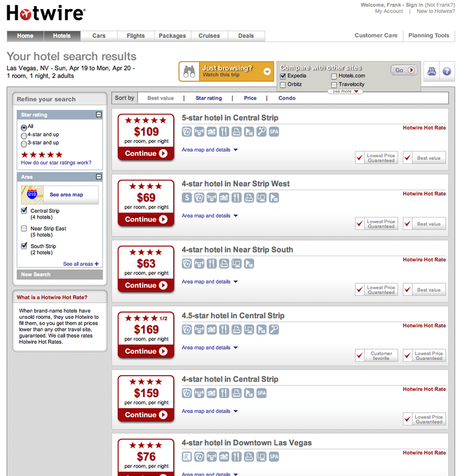Click computer internet icon on Near Strip South hotel
The width and height of the screenshot is (456, 476).
[x=237, y=264]
